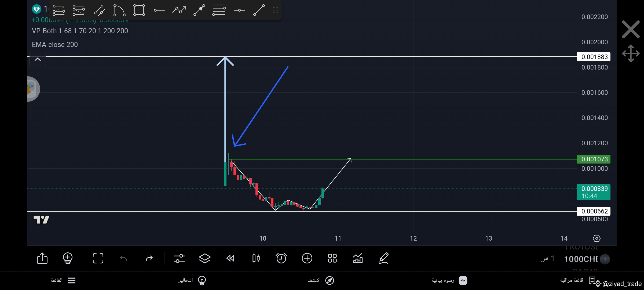This screenshot has height=290, width=644.
Task: Expand the رسوم بيانية panel chevron
Action: coord(463,280)
